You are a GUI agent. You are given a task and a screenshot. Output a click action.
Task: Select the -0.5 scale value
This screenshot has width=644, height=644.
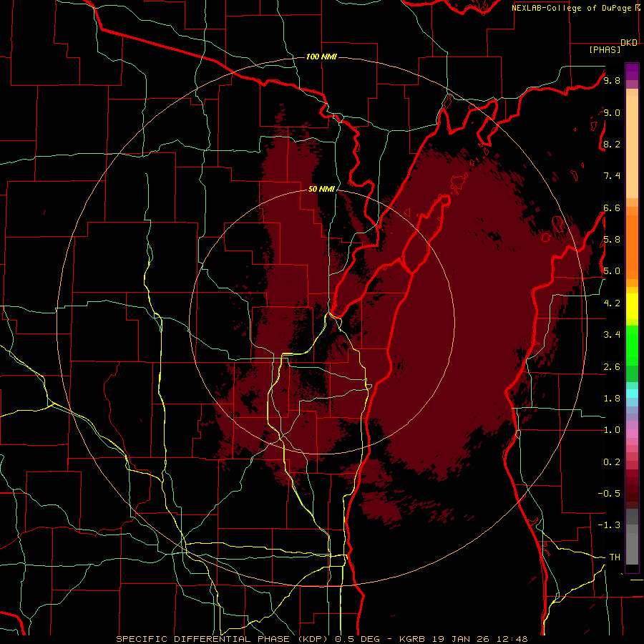click(x=609, y=493)
